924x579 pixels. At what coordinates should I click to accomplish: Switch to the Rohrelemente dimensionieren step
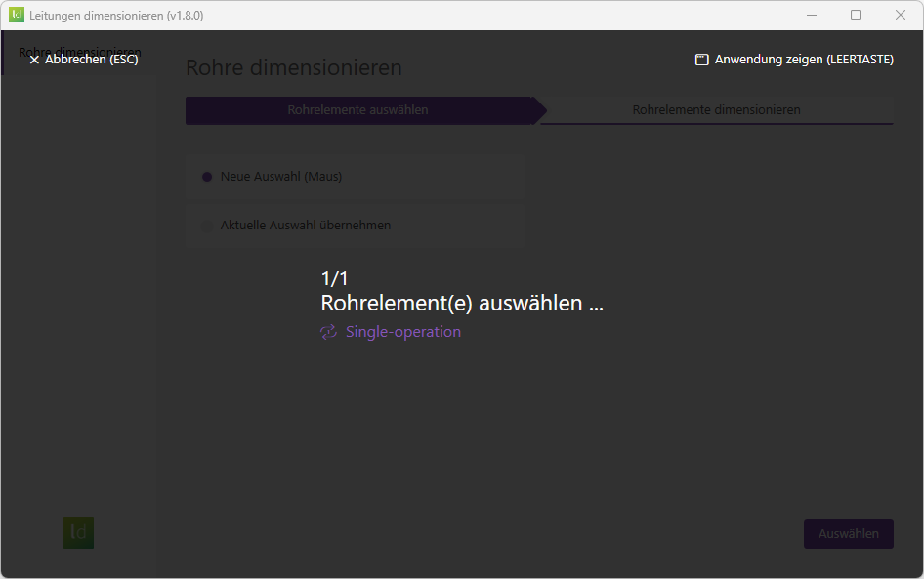[718, 109]
